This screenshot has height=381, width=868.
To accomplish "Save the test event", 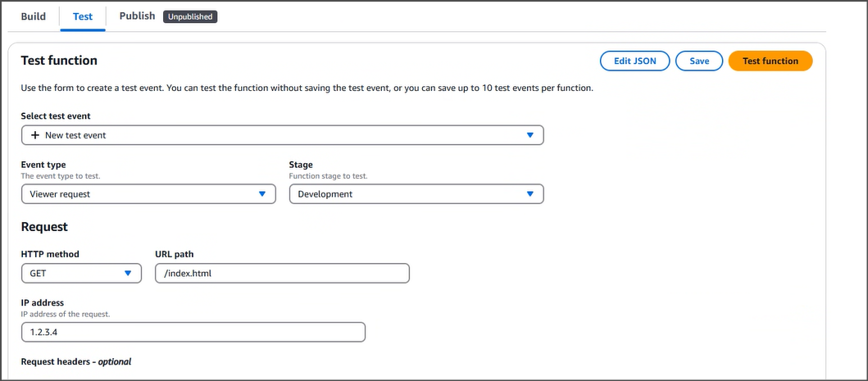I will 699,61.
